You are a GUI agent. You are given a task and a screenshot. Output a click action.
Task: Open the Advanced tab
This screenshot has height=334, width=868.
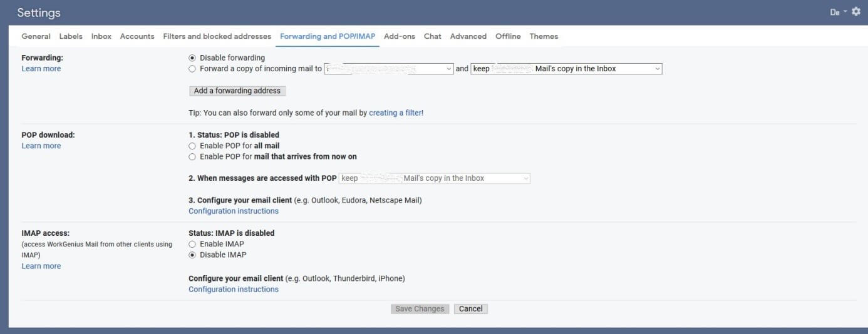click(x=468, y=36)
